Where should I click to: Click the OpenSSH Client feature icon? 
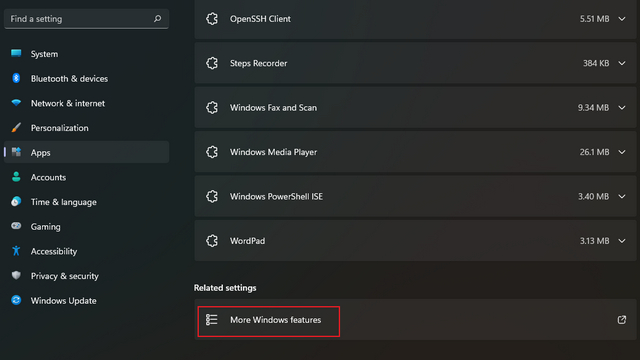(x=212, y=19)
